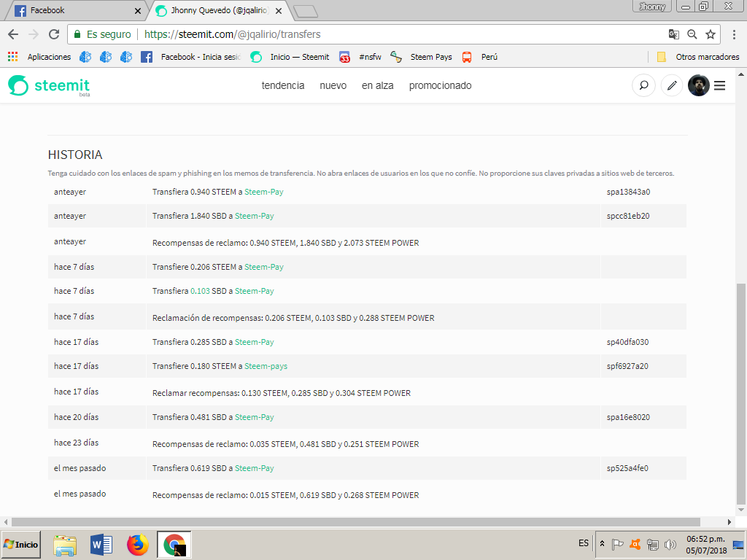Screen dimensions: 747x560
Task: Reload the page with refresh icon
Action: pyautogui.click(x=54, y=34)
